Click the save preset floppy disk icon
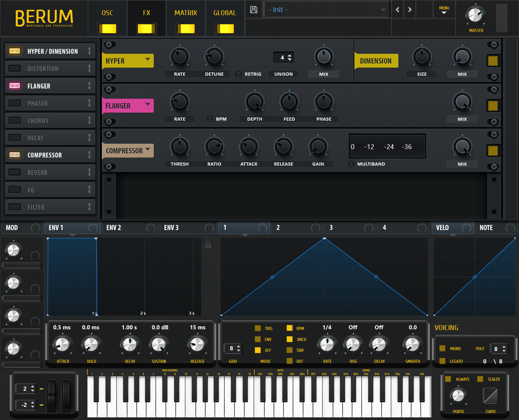The width and height of the screenshot is (519, 420). coord(254,10)
